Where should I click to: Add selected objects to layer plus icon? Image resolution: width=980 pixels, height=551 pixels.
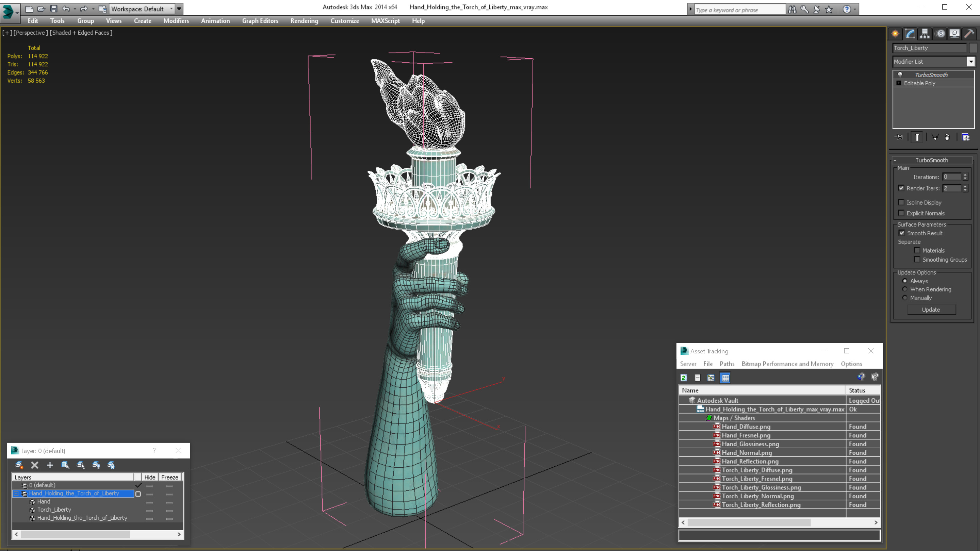pyautogui.click(x=50, y=465)
